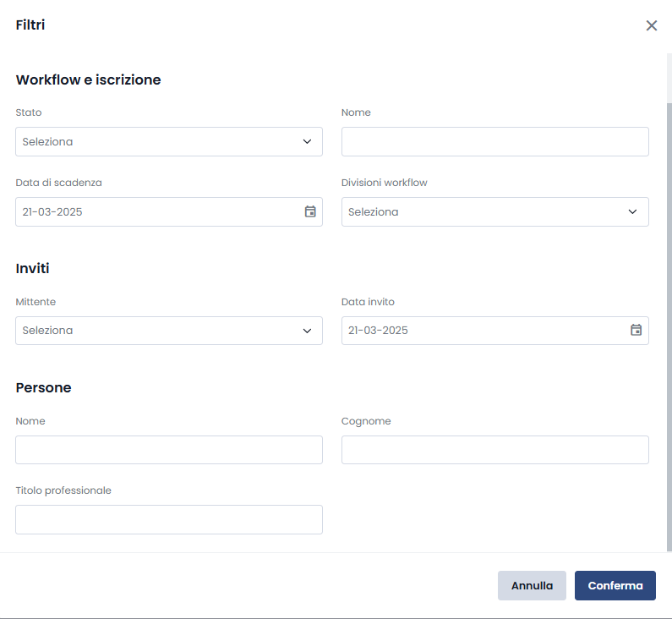Click the Conferma button

coord(615,585)
